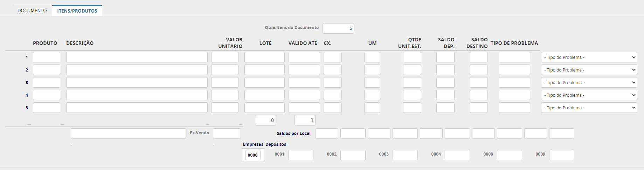Click the Qtde.Itens do Documento field
Screen dimensions: 644x170
[338, 28]
